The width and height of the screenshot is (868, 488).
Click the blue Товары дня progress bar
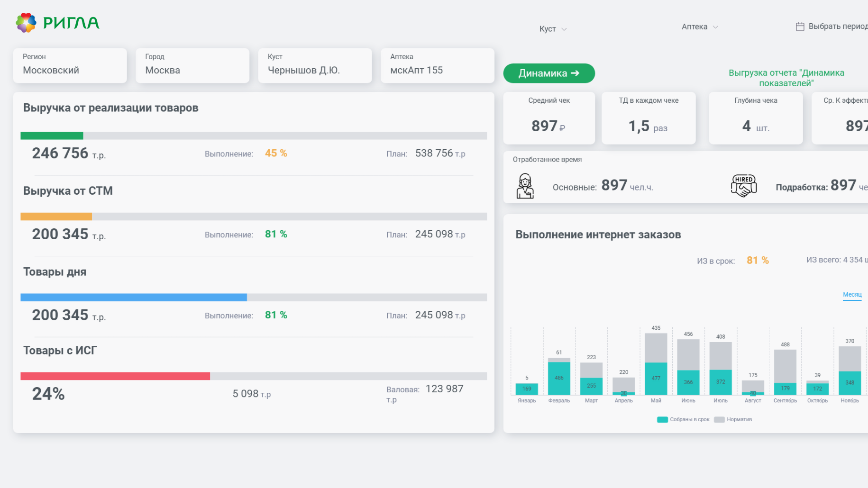click(x=134, y=297)
